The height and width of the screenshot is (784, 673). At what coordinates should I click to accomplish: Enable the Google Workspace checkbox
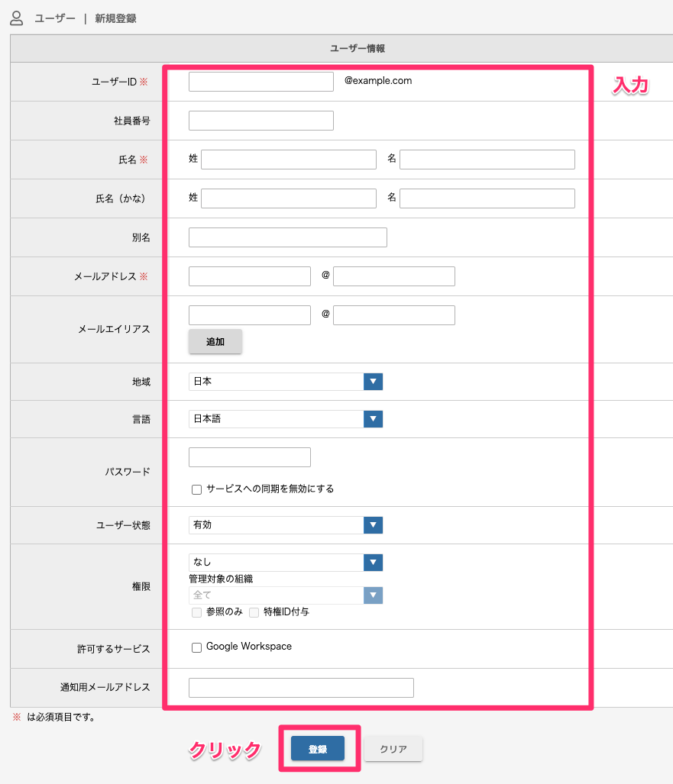coord(196,647)
